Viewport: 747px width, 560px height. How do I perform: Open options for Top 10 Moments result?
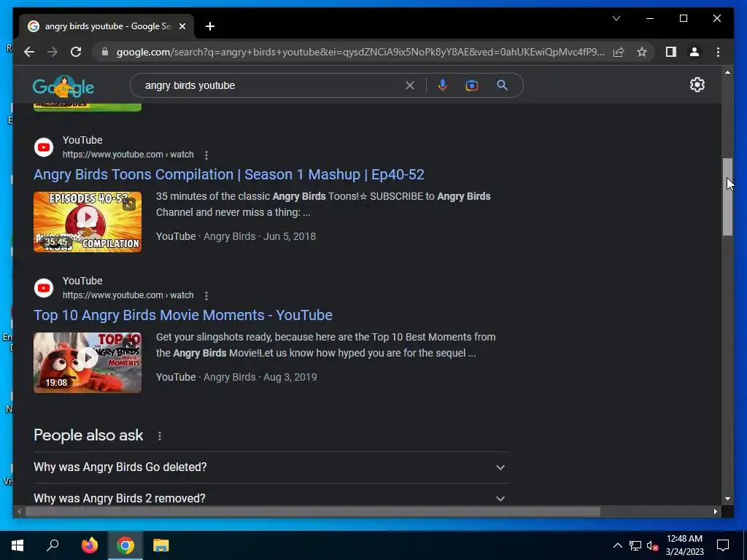pyautogui.click(x=206, y=296)
